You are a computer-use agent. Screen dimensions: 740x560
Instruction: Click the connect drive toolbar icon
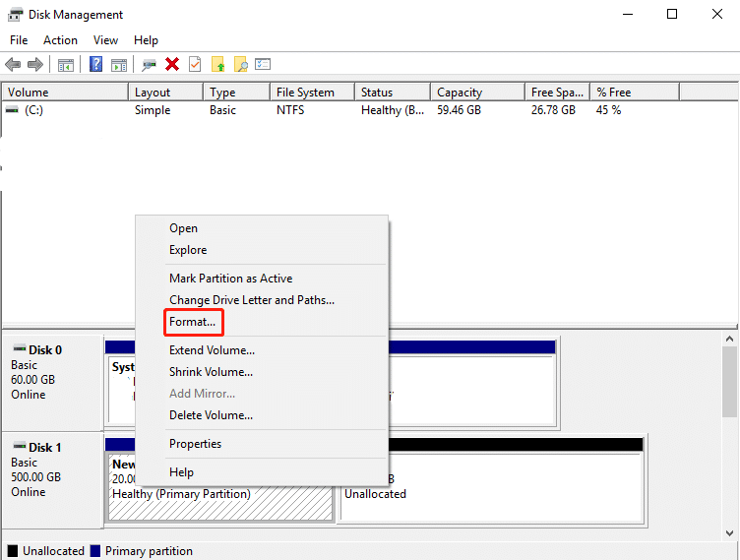point(150,65)
